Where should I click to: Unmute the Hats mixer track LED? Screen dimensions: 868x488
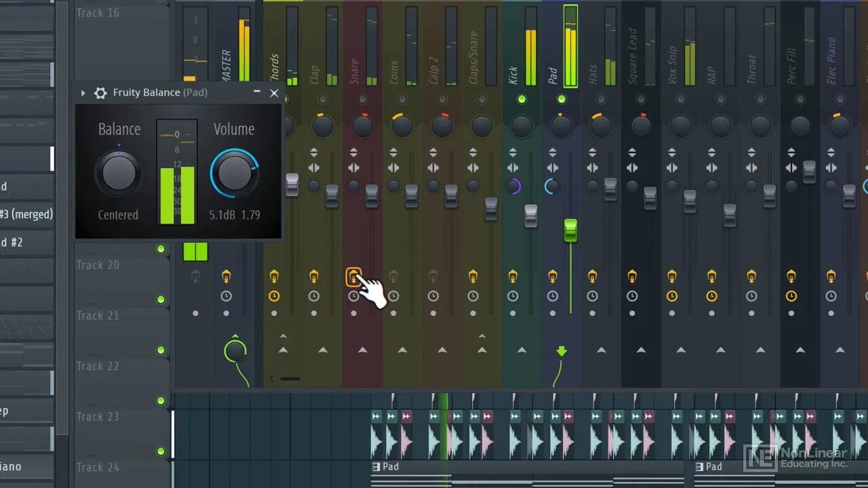pyautogui.click(x=601, y=100)
